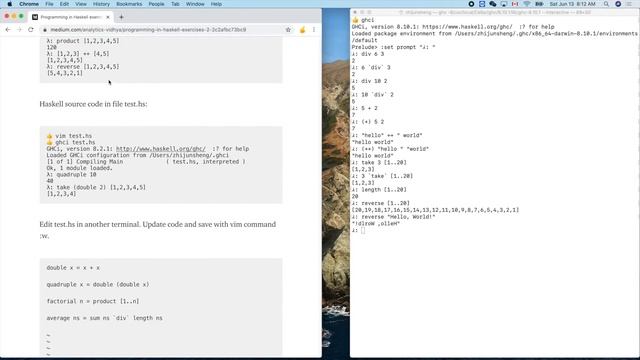Click 'length [1..20]' line in terminal
Screen dimensions: 640x360
tap(379, 190)
